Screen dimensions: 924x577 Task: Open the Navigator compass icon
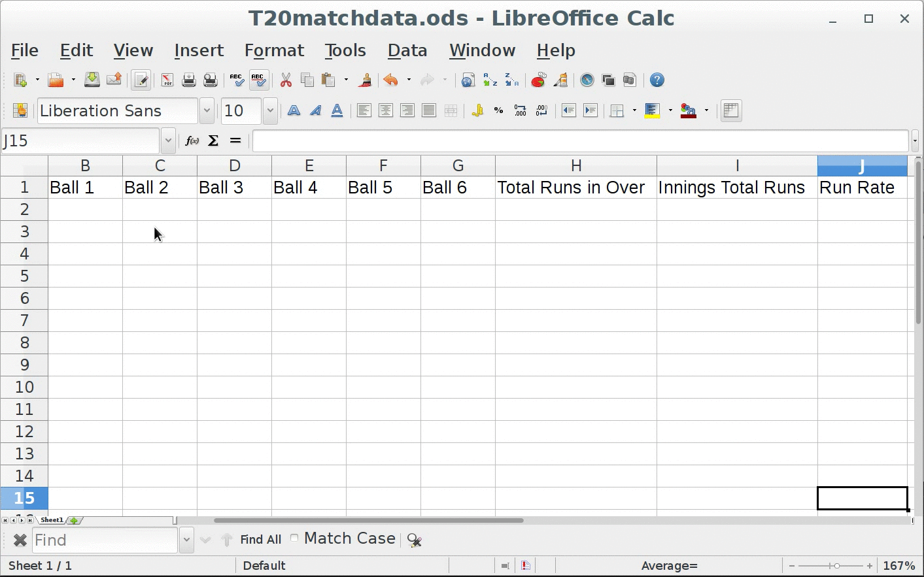[x=587, y=80]
